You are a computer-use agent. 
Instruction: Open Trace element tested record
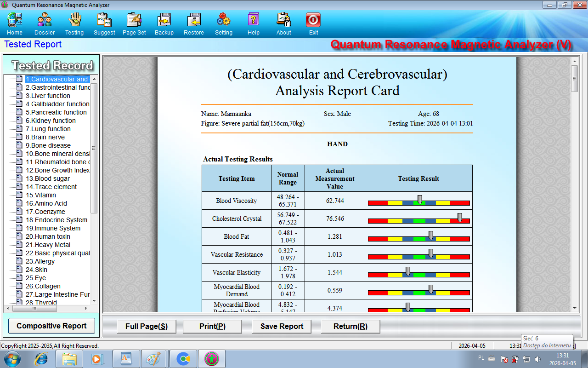point(51,187)
